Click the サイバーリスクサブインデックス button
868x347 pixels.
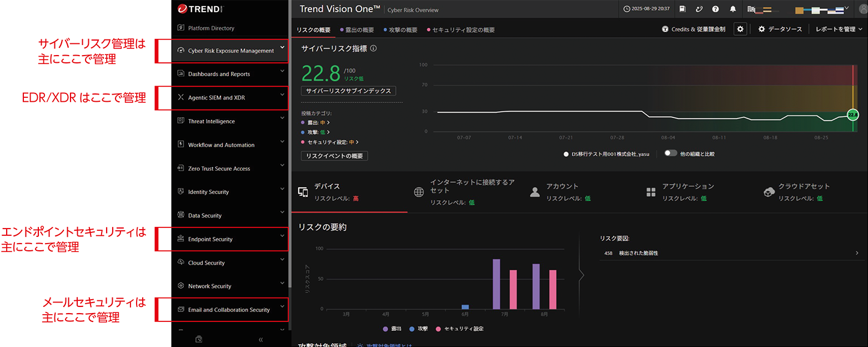pos(348,91)
